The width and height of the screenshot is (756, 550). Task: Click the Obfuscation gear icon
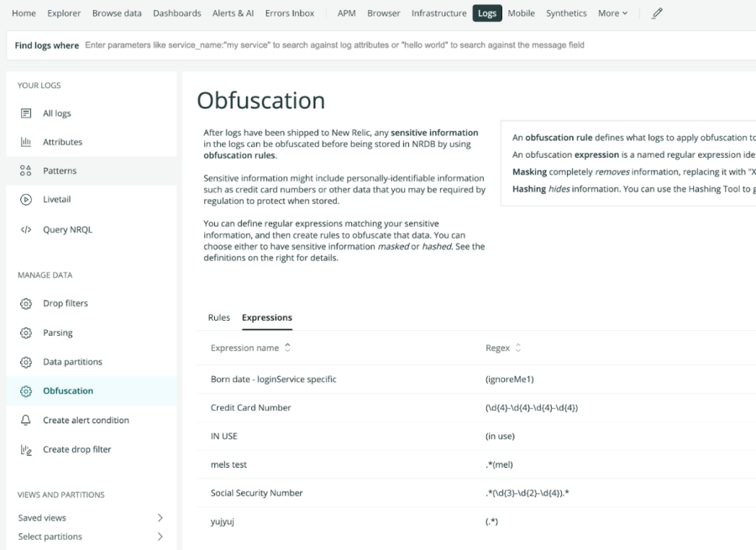(x=26, y=391)
